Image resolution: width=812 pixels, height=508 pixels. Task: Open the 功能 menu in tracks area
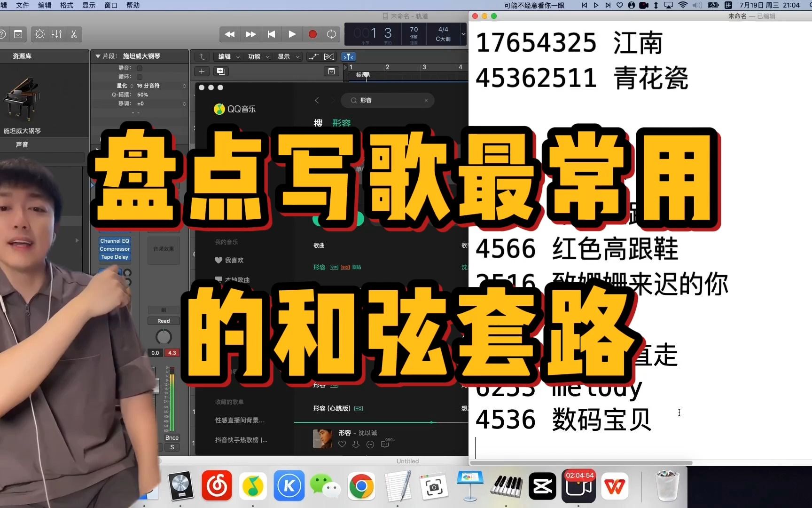coord(258,56)
